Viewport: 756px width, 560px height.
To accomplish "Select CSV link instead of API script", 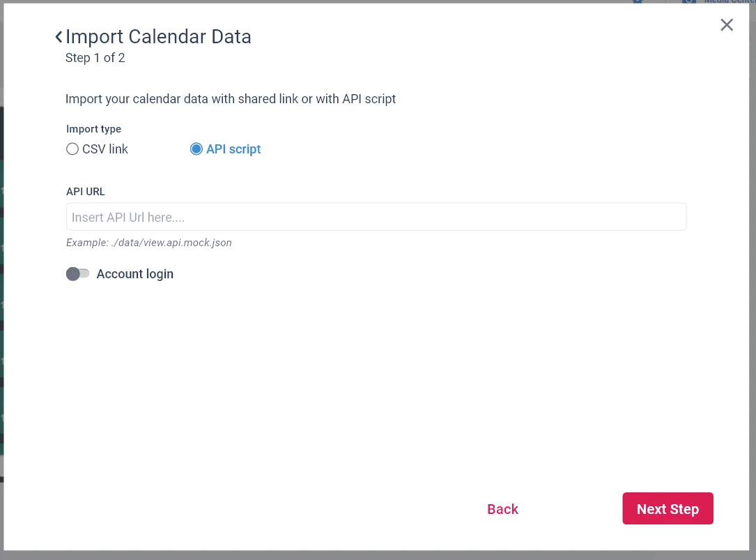I will 72,149.
